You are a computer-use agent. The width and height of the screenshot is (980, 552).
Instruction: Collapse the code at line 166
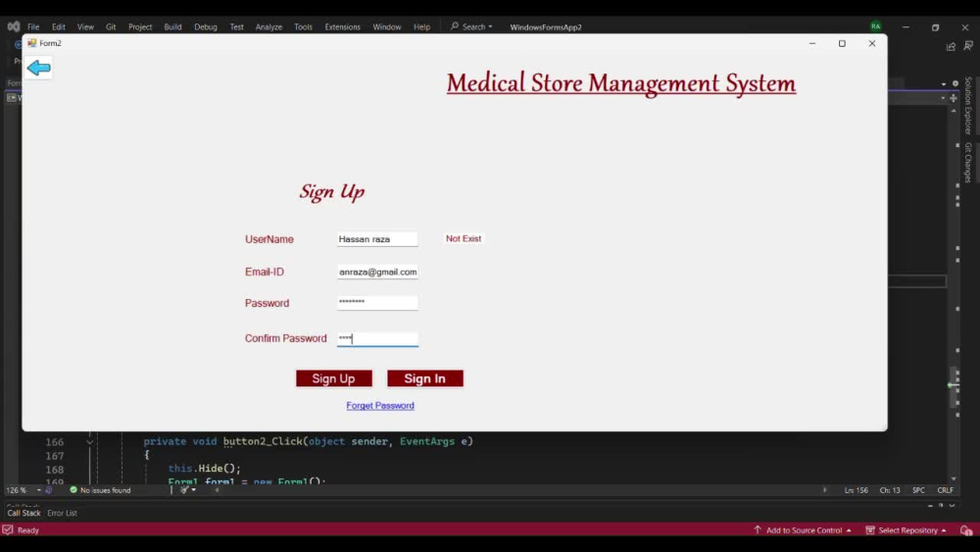(89, 442)
